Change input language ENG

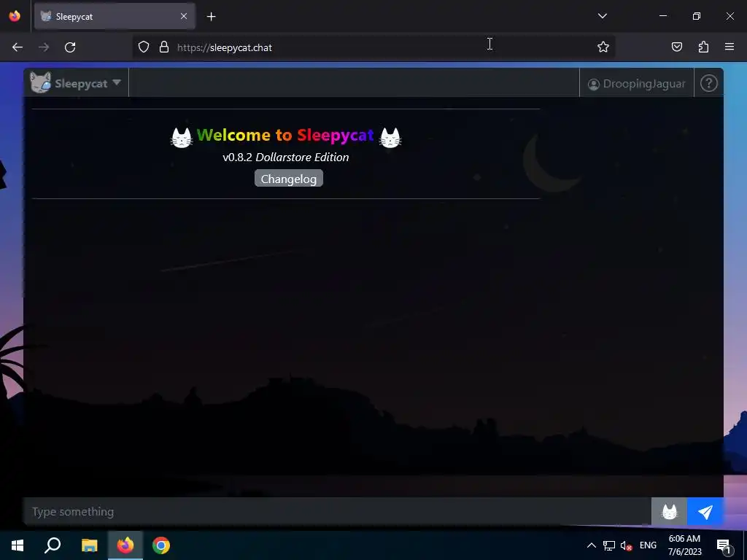pyautogui.click(x=648, y=545)
